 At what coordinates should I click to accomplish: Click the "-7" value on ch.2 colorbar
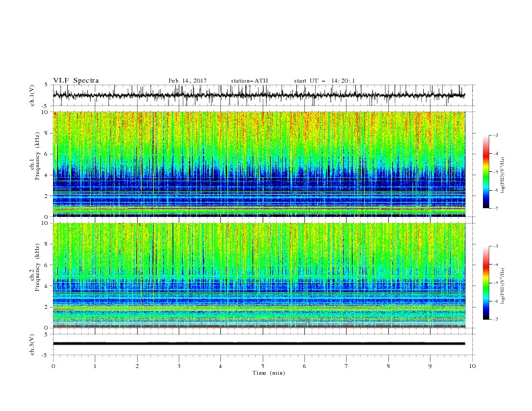pos(495,320)
